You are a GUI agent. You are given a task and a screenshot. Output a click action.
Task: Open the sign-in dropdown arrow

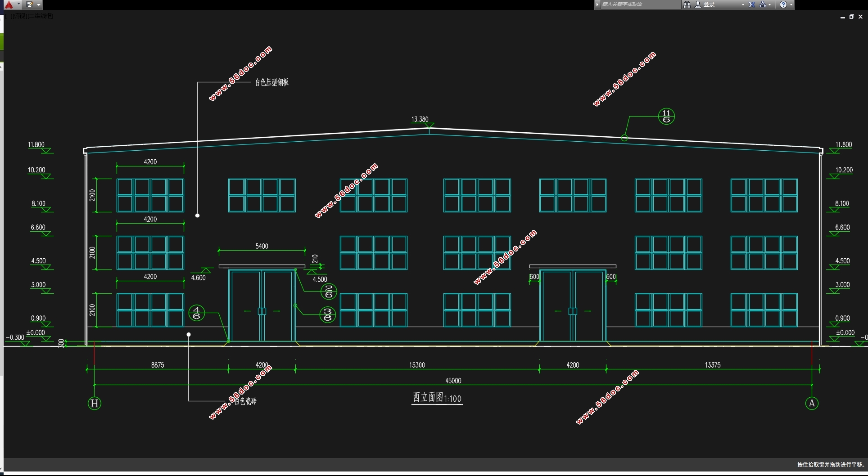click(743, 4)
